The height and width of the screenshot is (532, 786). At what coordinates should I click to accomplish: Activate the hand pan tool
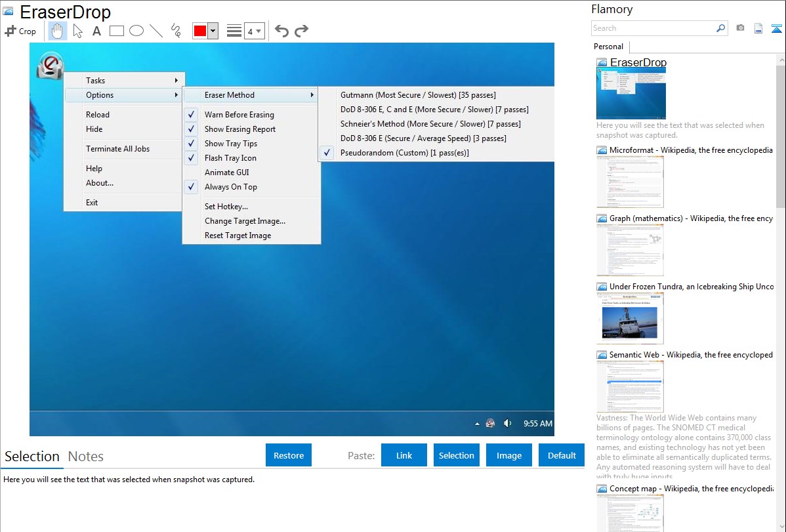(x=57, y=31)
